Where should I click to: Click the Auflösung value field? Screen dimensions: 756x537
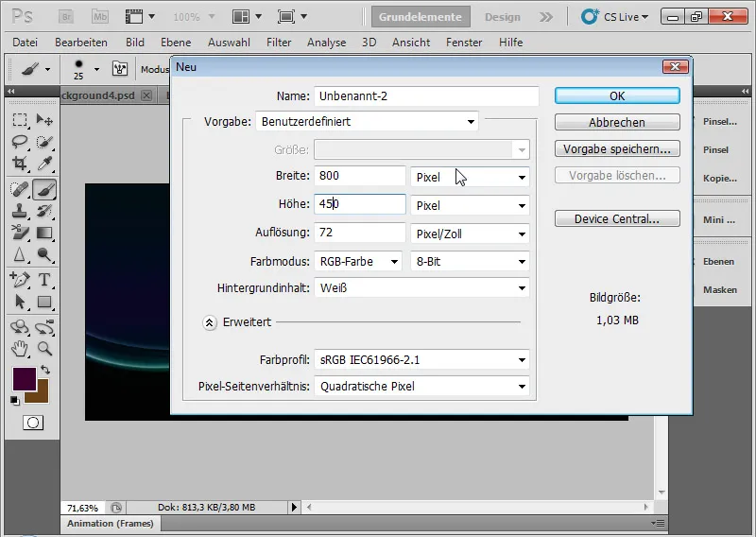(x=360, y=233)
